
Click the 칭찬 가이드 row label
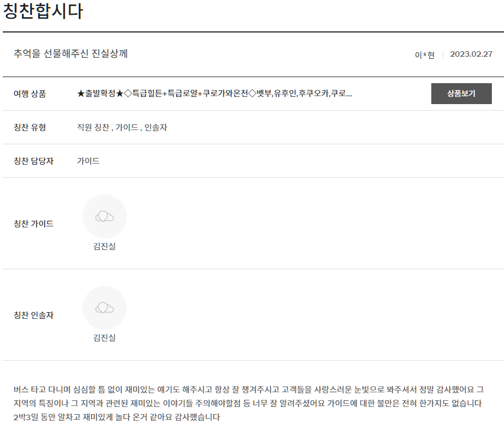[x=34, y=224]
